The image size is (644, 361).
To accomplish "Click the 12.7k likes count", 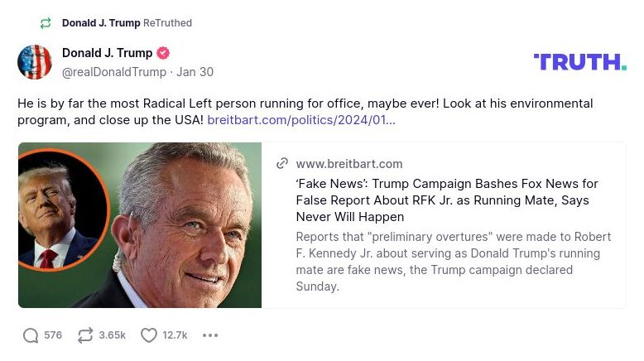I will 175,335.
